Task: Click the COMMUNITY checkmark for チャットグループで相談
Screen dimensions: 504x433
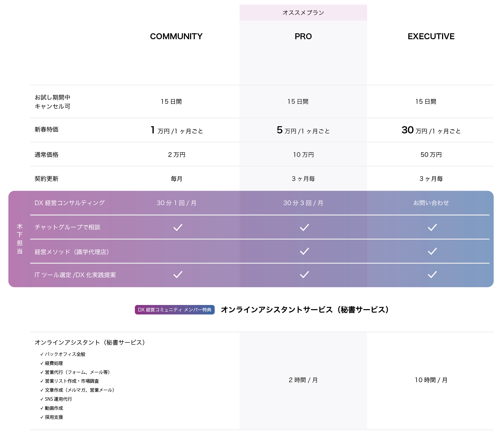Action: [178, 227]
